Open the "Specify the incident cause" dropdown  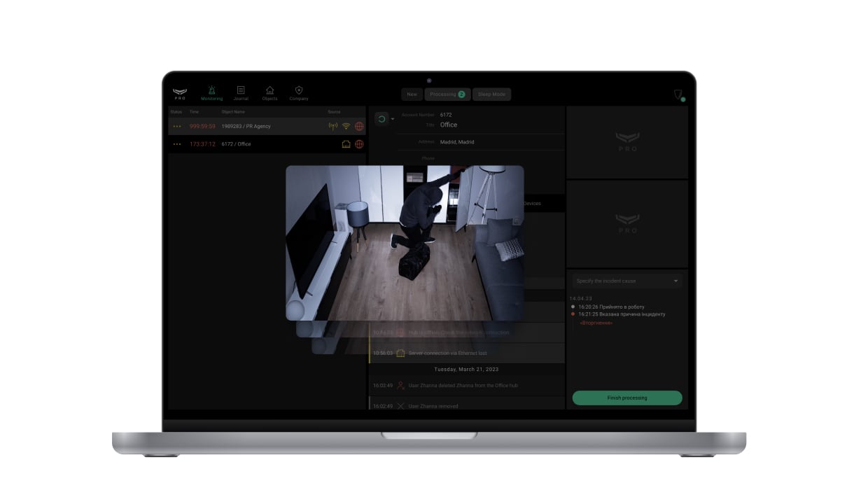click(x=626, y=281)
